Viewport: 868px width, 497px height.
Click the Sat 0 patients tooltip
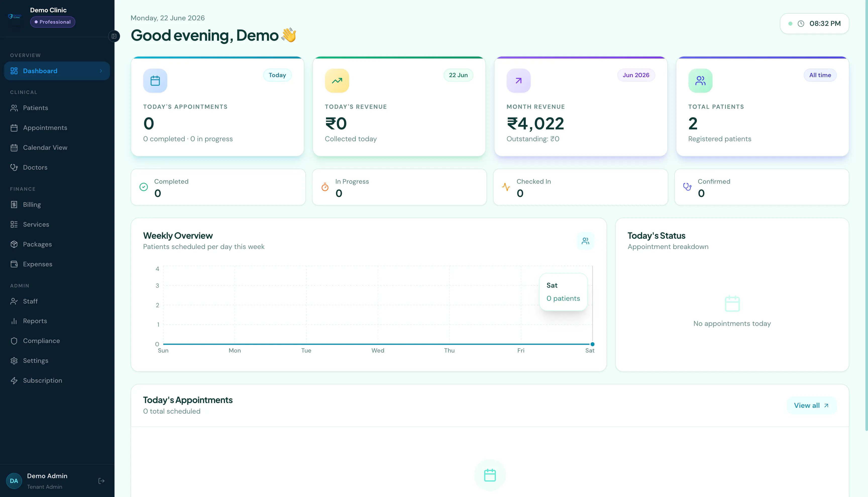(563, 292)
